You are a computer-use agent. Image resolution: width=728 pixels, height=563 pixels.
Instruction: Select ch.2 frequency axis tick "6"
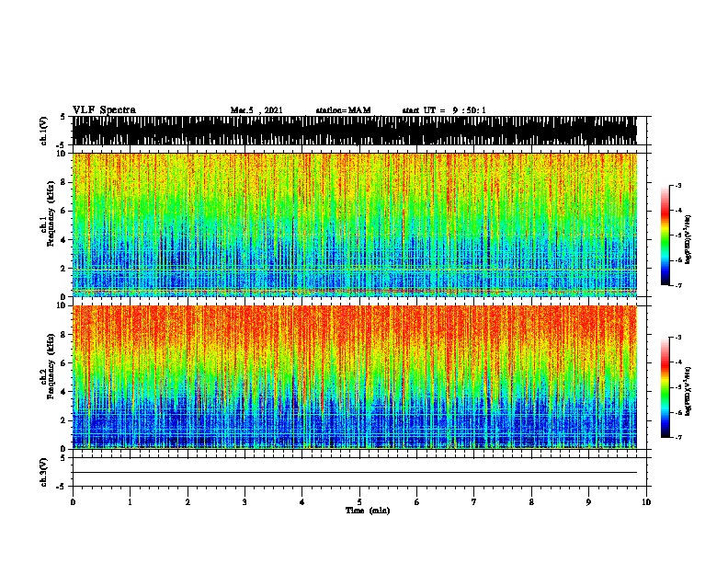point(64,363)
